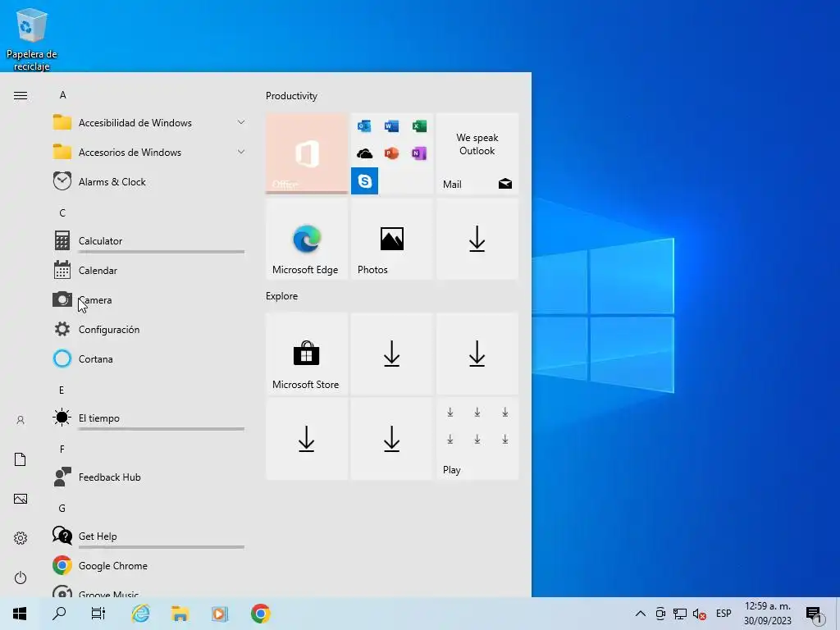This screenshot has width=840, height=630.
Task: Open the Calendar app
Action: coord(149,270)
